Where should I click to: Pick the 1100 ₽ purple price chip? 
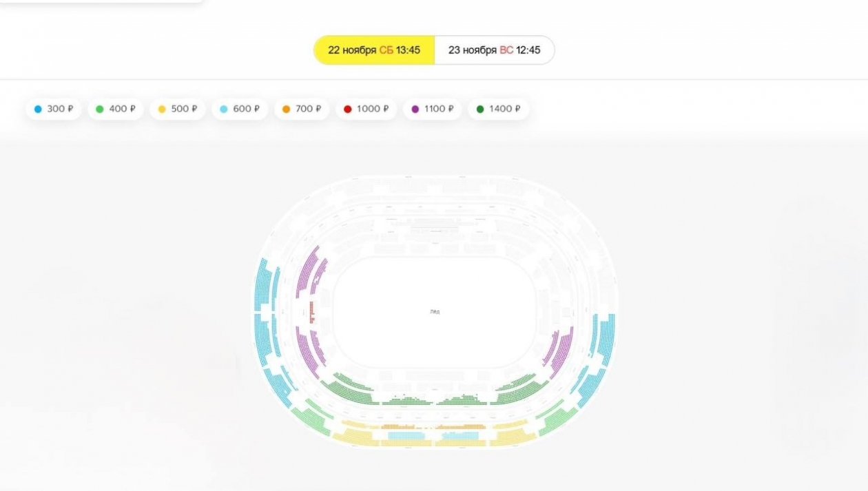click(433, 109)
